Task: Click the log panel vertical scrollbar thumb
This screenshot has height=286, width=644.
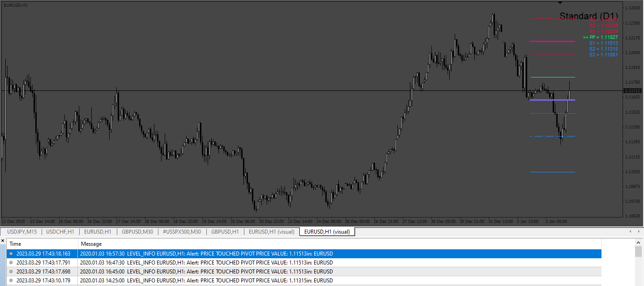Action: [x=639, y=252]
